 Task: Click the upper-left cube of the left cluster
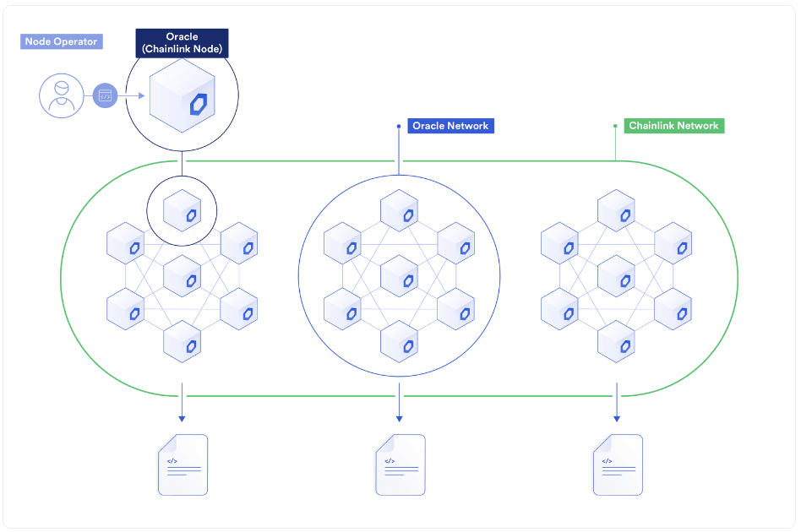pos(125,243)
